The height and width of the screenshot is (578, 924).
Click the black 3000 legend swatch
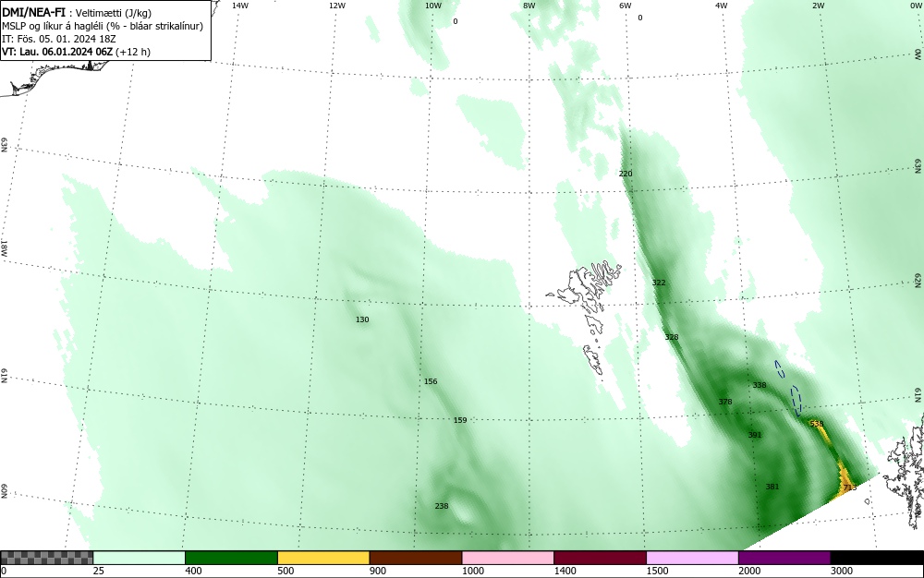tap(877, 558)
